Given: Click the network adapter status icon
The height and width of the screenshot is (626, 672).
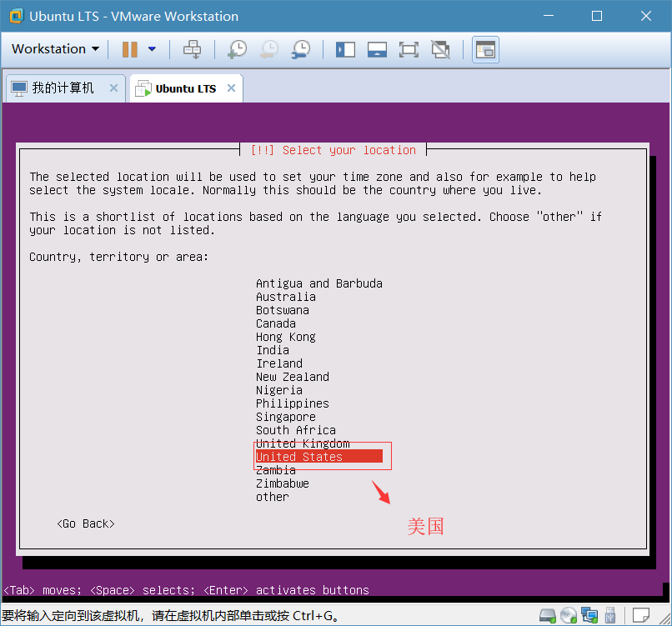Looking at the screenshot, I should pyautogui.click(x=589, y=616).
